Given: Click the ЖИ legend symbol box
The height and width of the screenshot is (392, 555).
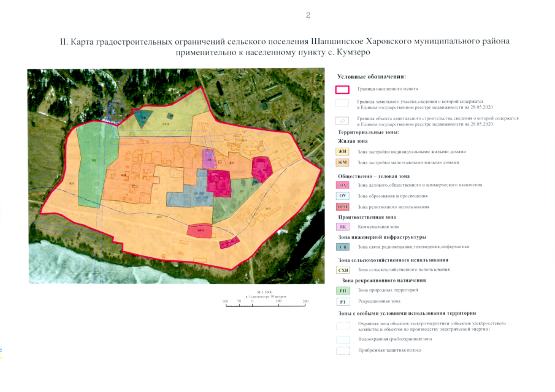Looking at the screenshot, I should (343, 151).
